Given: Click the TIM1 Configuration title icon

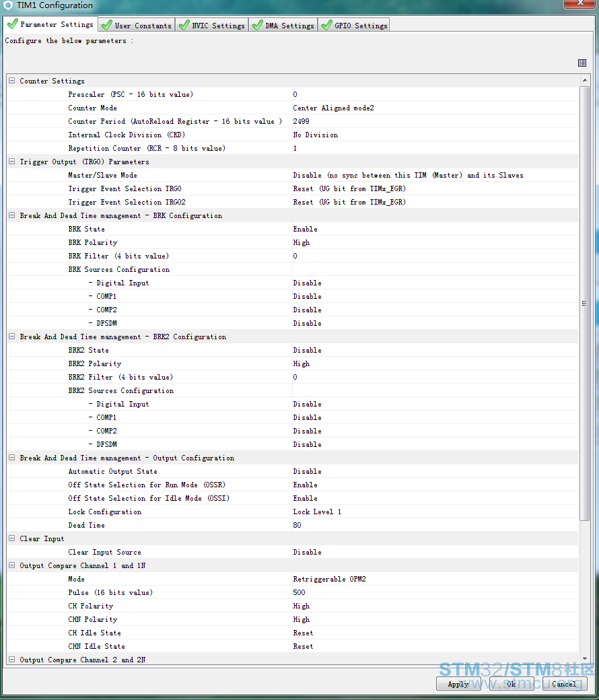Looking at the screenshot, I should click(x=8, y=5).
